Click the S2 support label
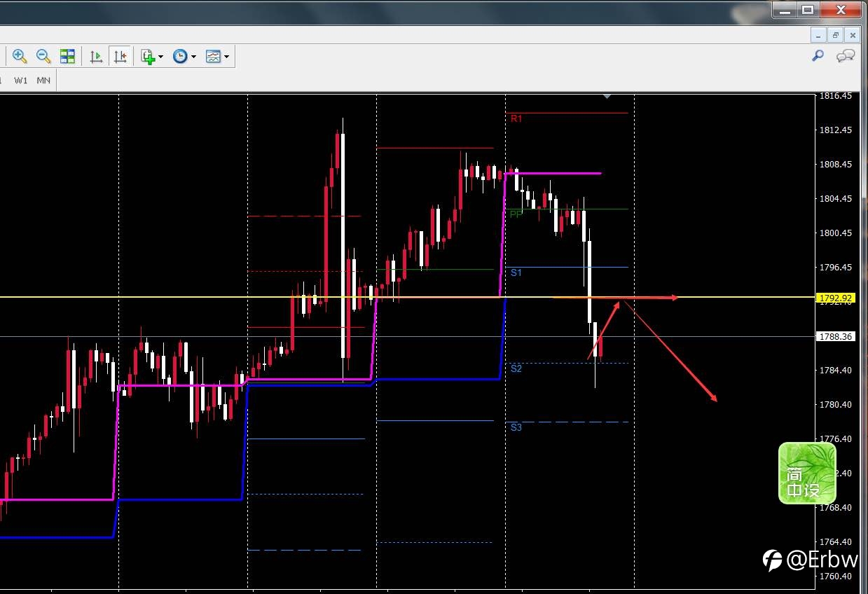868x594 pixels. coord(516,368)
